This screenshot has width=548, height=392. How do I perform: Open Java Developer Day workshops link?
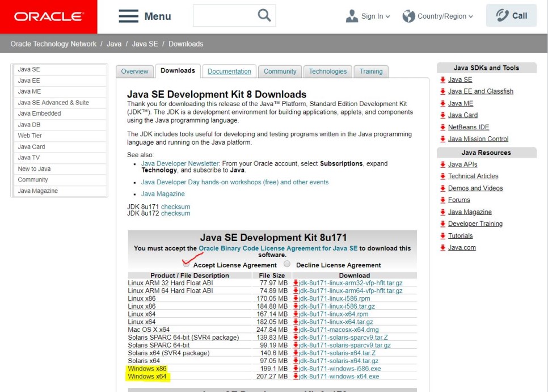point(234,182)
